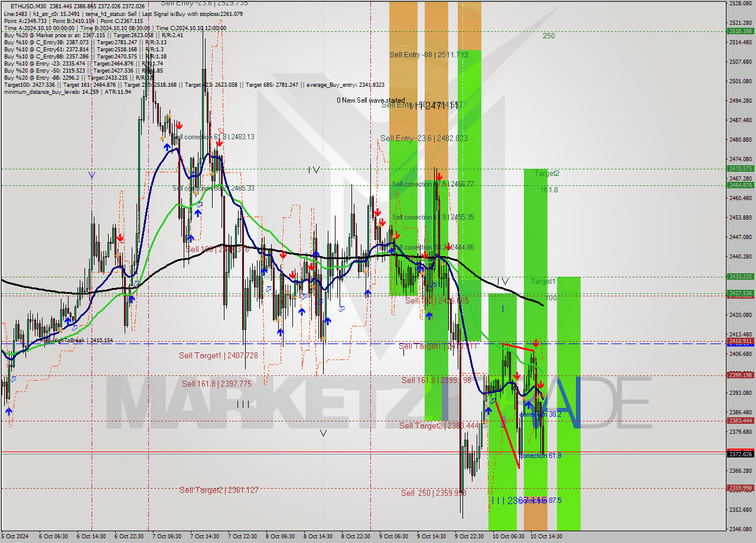Click the '5 Oct 2024' time axis label

[x=15, y=537]
